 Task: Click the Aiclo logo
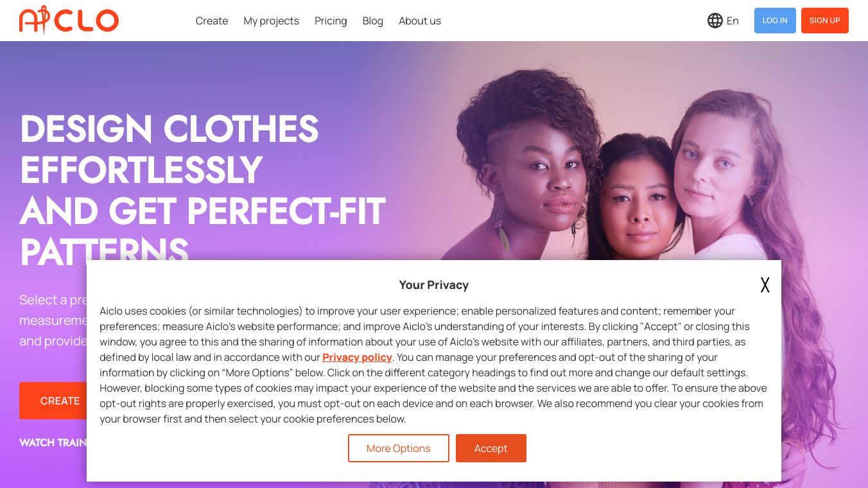point(69,20)
